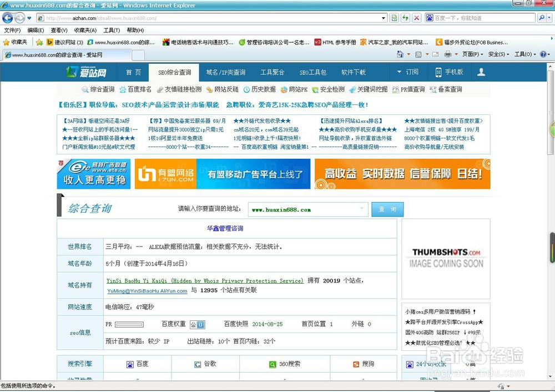Image resolution: width=555 pixels, height=392 pixels.
Task: Open the 收藏夹(A) menu
Action: tap(85, 31)
